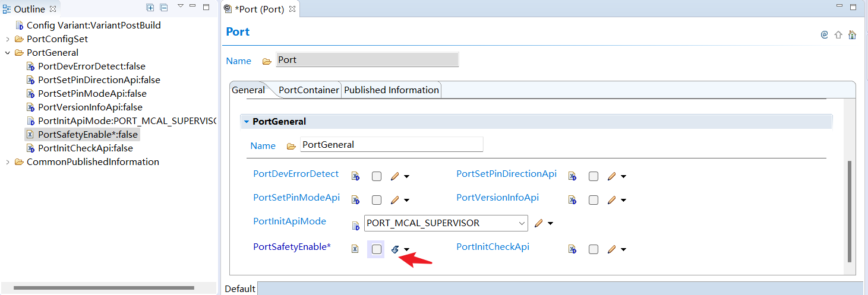
Task: Expand CommonPublishedInformation in the Outline tree
Action: click(7, 162)
